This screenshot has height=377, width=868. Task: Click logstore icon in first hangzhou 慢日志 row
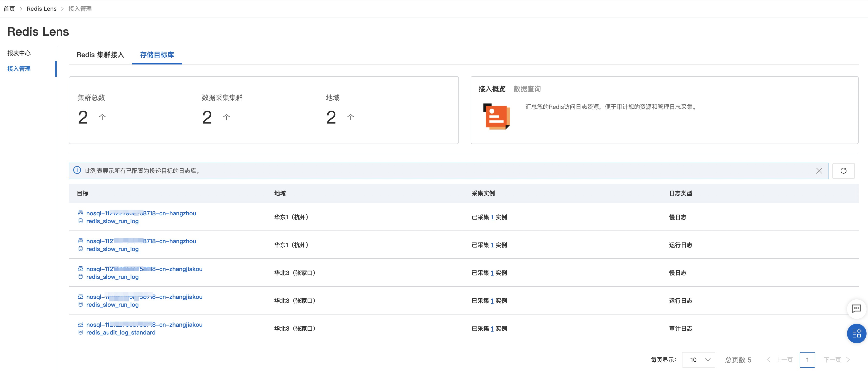click(x=81, y=221)
